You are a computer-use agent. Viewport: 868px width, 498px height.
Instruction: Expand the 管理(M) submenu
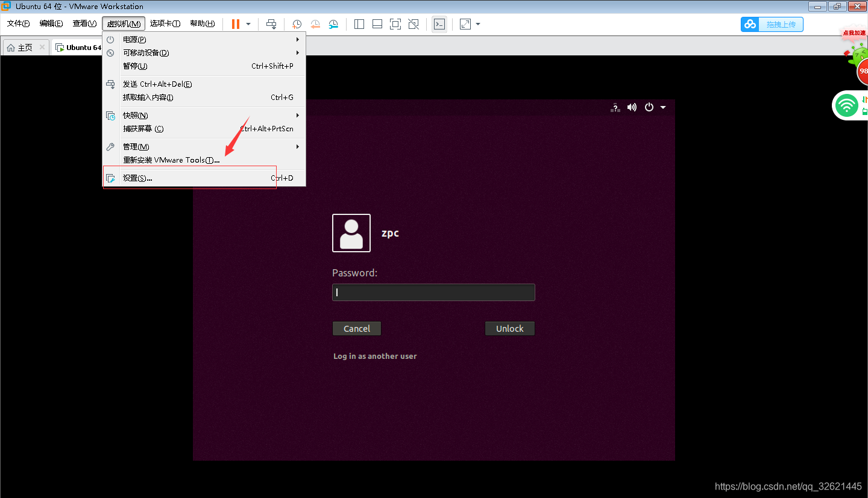point(204,147)
